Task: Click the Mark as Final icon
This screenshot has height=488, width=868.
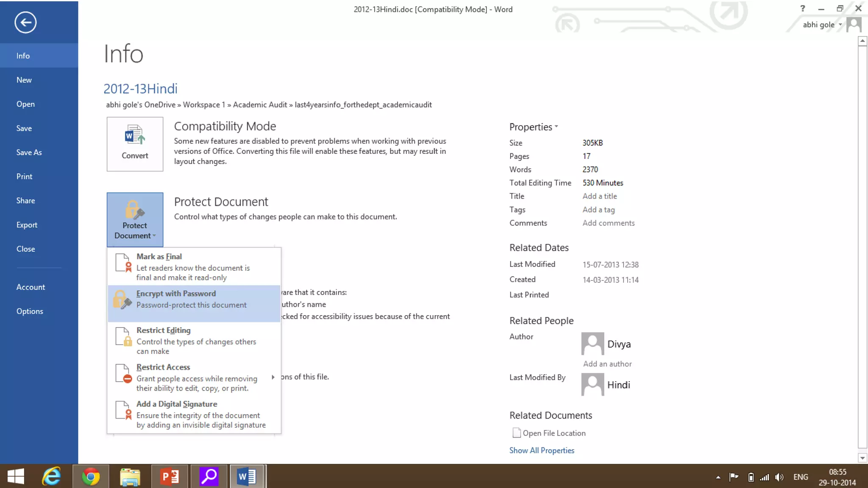Action: pyautogui.click(x=123, y=263)
